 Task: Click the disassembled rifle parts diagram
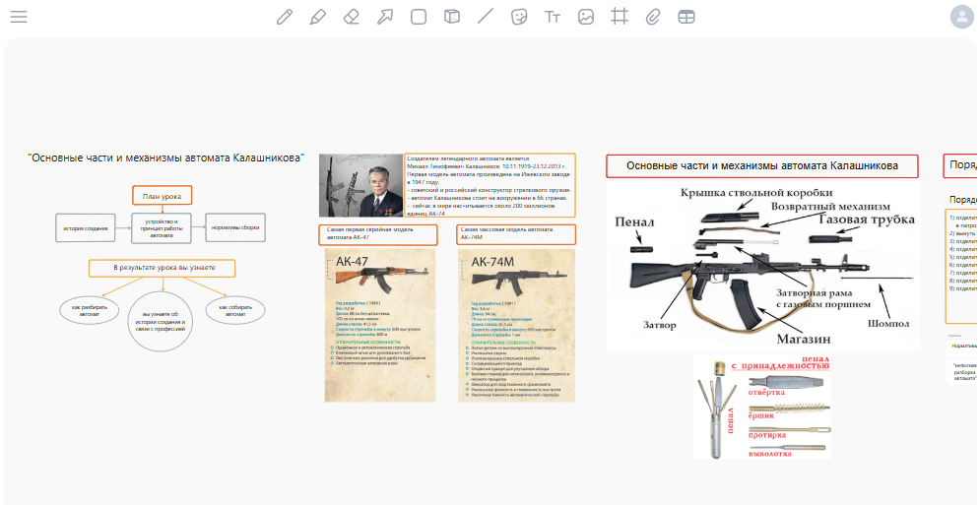[763, 265]
